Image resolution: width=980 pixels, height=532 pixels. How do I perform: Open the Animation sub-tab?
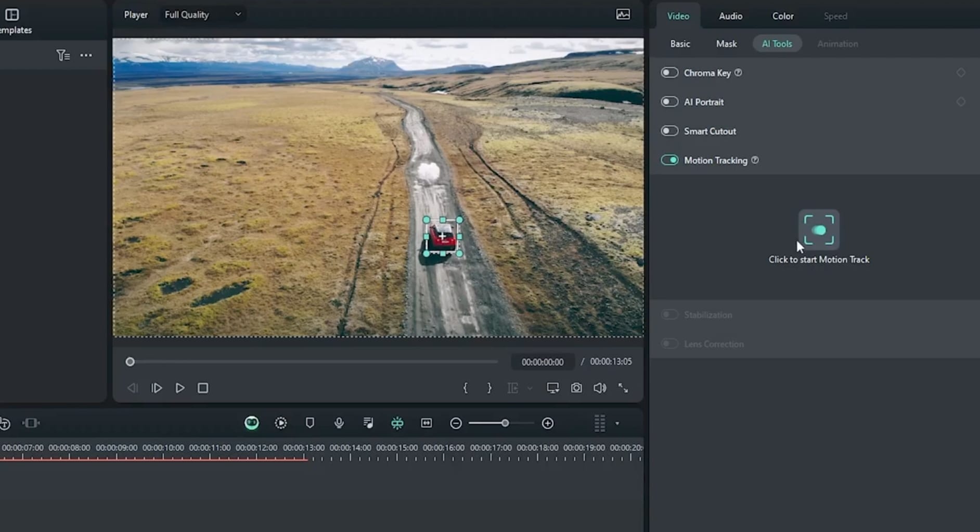pos(837,44)
